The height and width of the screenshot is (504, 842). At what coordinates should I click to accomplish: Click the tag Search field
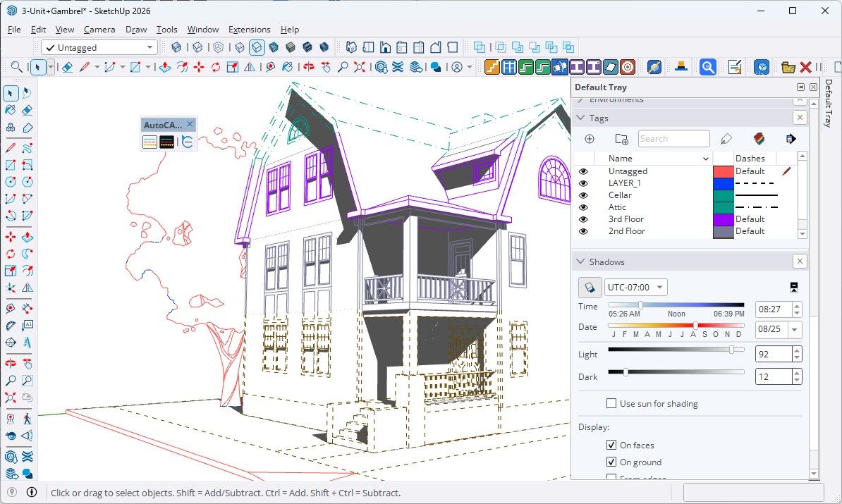(x=674, y=139)
